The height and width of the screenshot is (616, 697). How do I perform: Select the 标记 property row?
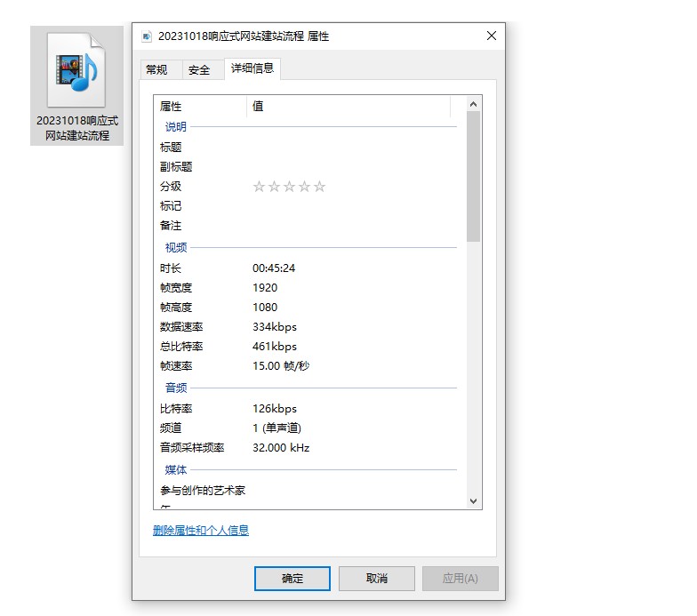(x=307, y=206)
